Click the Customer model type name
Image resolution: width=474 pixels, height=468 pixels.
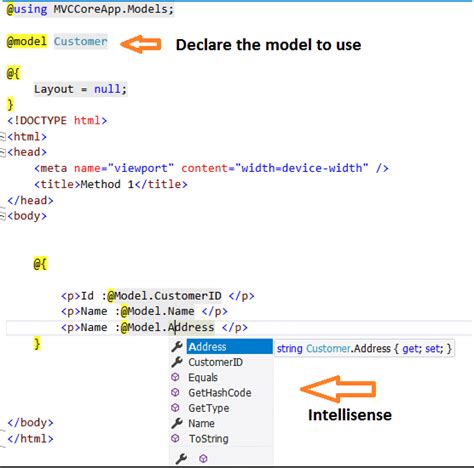pos(81,42)
